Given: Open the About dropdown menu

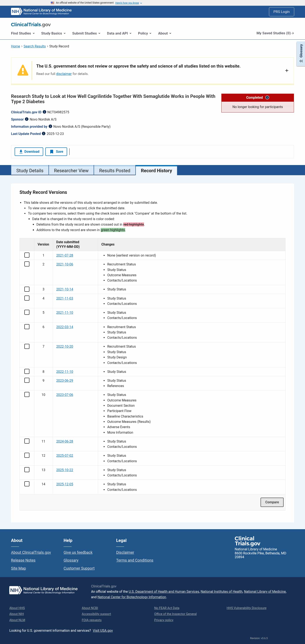Looking at the screenshot, I should coord(165,33).
